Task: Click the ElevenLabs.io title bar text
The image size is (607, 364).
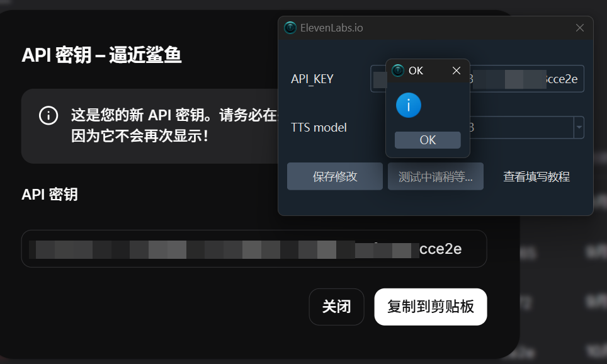Action: tap(332, 28)
